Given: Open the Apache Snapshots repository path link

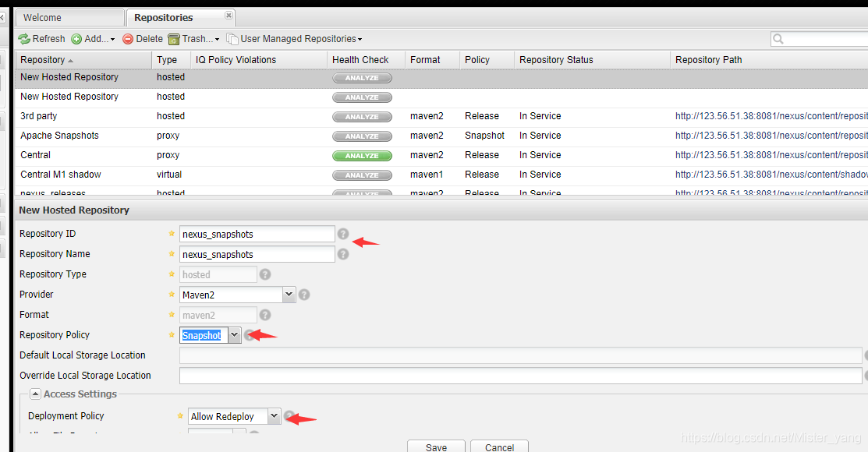Looking at the screenshot, I should [x=771, y=136].
